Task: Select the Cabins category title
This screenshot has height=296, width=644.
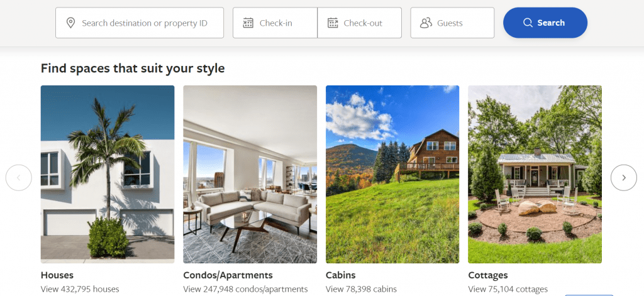Action: click(340, 275)
